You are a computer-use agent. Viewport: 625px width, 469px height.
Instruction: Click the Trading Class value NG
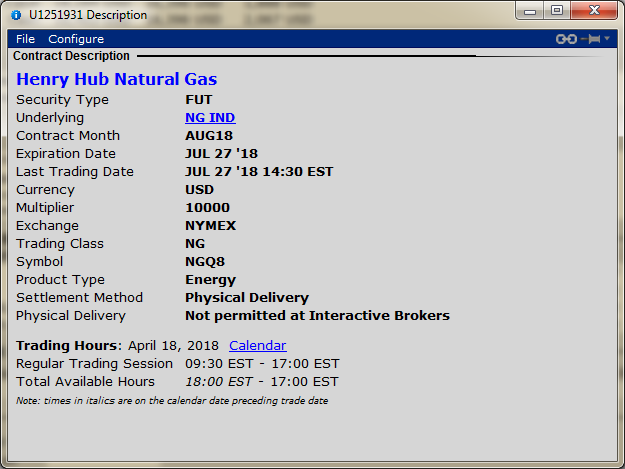click(x=195, y=243)
